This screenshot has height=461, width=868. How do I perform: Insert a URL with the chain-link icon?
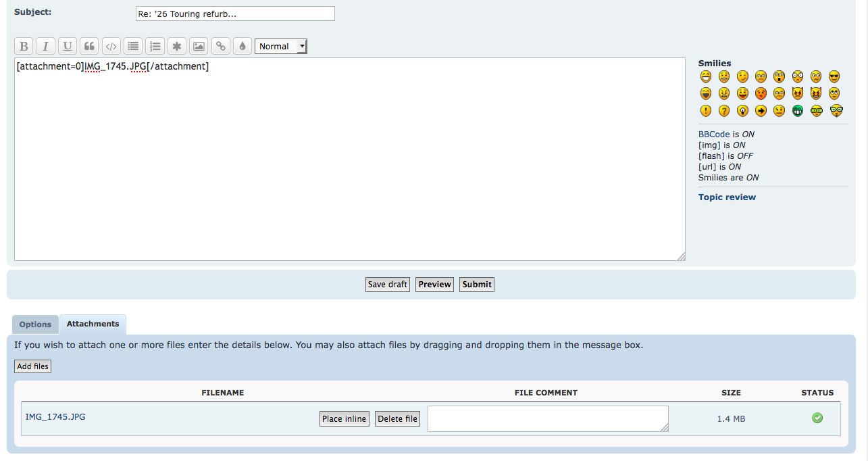[220, 46]
